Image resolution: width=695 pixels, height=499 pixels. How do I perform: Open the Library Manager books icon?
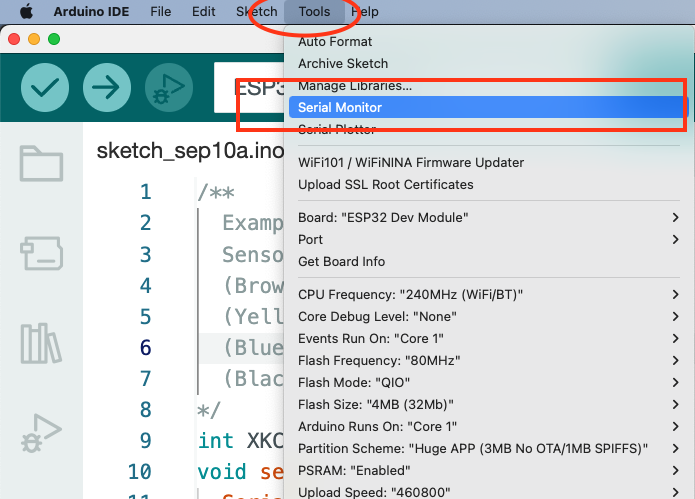tap(41, 343)
